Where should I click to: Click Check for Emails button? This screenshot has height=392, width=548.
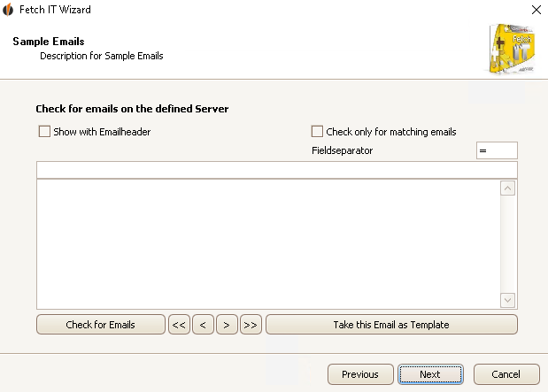pyautogui.click(x=101, y=325)
